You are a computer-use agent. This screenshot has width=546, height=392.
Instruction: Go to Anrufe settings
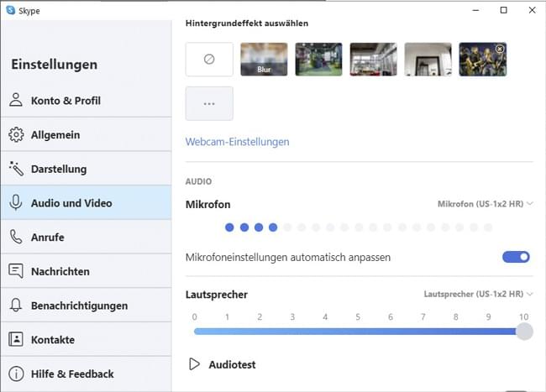86,237
